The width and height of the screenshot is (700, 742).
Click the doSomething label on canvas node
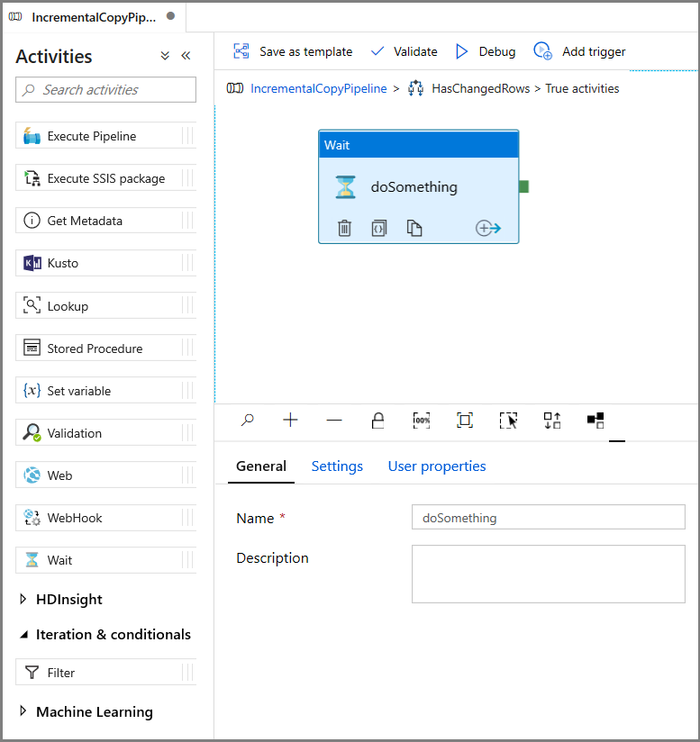point(414,187)
